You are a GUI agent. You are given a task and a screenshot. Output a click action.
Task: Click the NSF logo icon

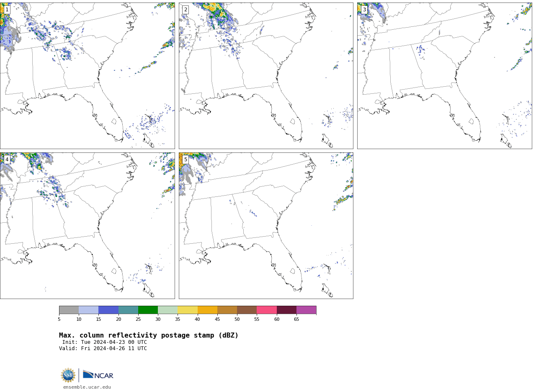[x=68, y=375]
